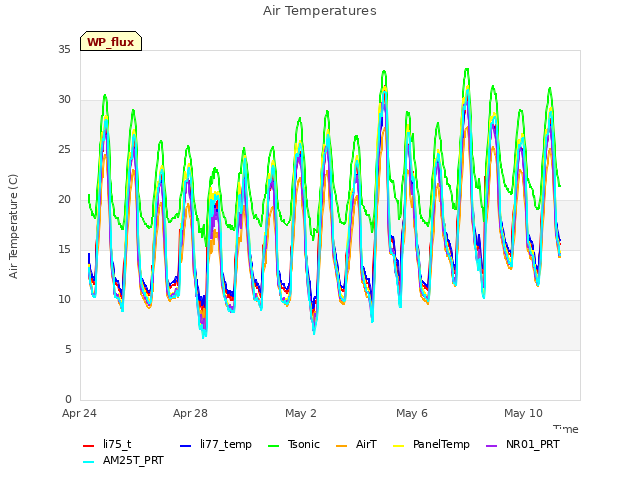This screenshot has height=480, width=640.
Task: Click the 15 y-axis tick label
Action: click(x=64, y=250)
